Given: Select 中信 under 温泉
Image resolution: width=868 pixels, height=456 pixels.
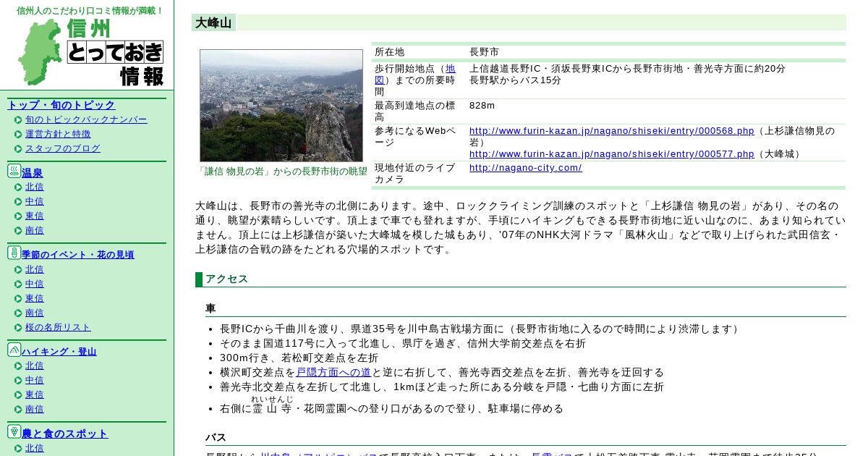Looking at the screenshot, I should (35, 201).
